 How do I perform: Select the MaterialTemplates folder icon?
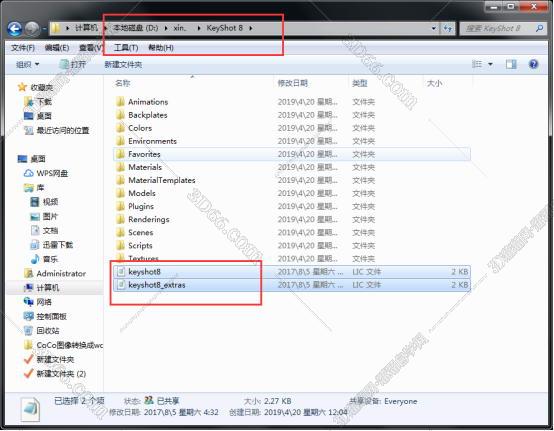(120, 180)
